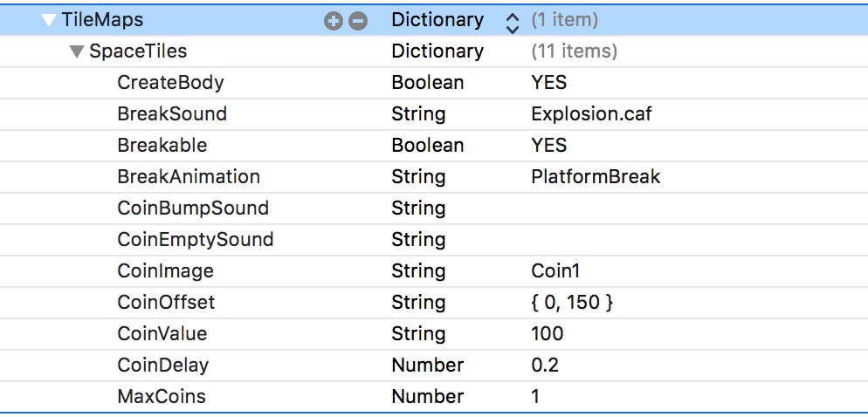Click the CoinValue value 100

pos(547,334)
